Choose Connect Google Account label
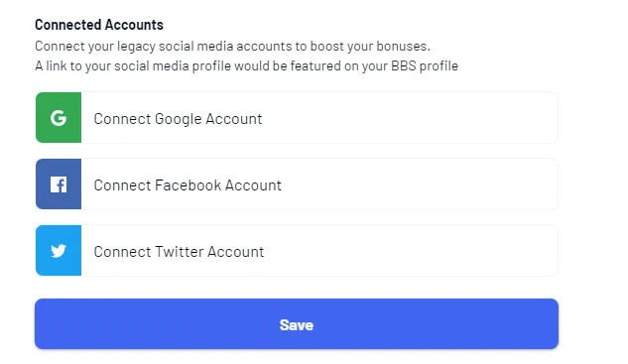Image resolution: width=628 pixels, height=364 pixels. pos(178,119)
